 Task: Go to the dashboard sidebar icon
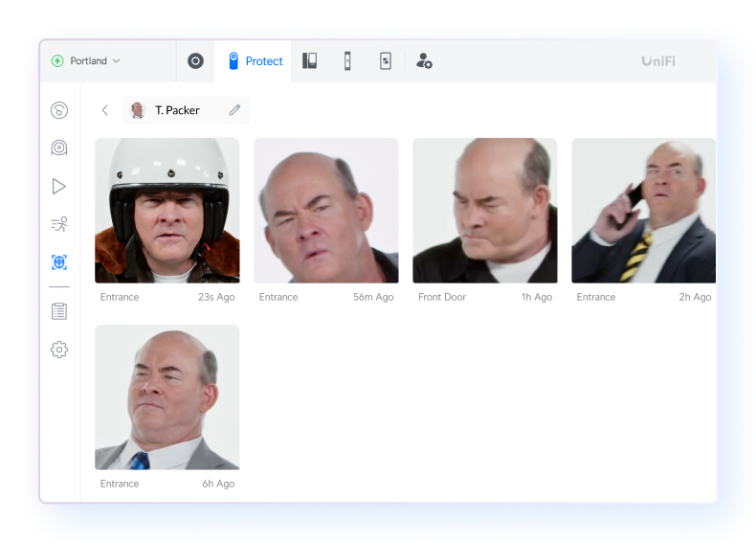pyautogui.click(x=59, y=110)
